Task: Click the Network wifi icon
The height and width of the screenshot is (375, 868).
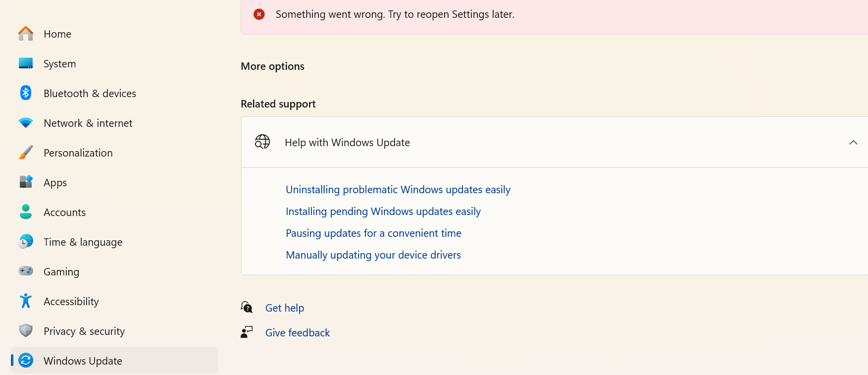Action: tap(26, 123)
